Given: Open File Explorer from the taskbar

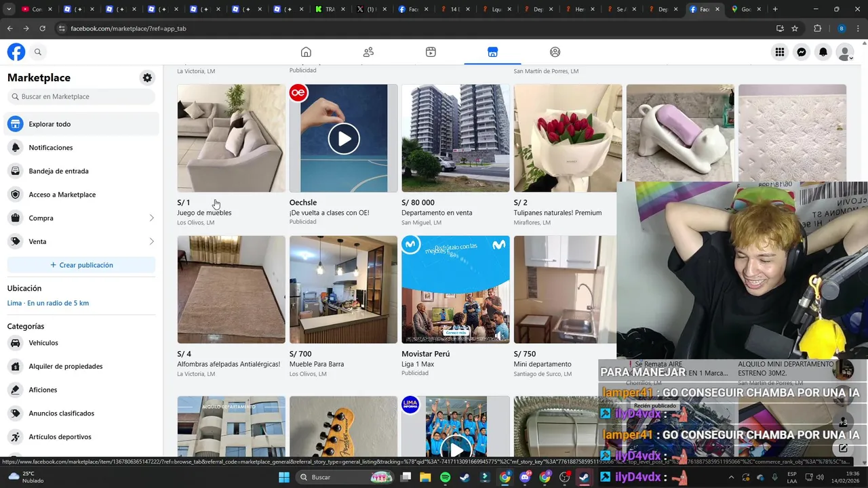Looking at the screenshot, I should click(425, 477).
